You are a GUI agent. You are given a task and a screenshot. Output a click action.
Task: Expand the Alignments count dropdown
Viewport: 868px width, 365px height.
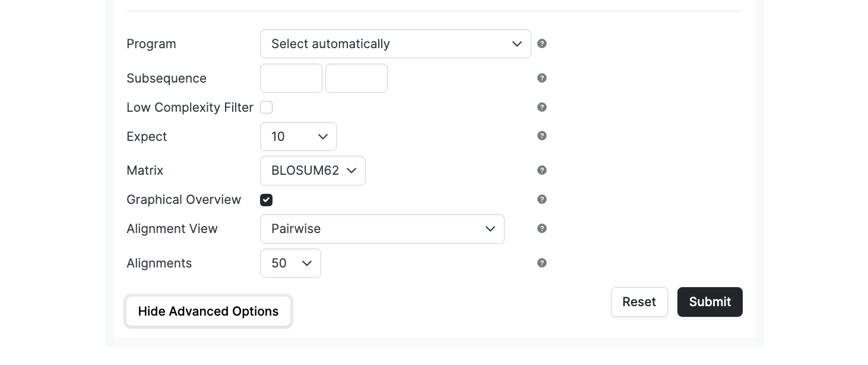click(x=290, y=263)
